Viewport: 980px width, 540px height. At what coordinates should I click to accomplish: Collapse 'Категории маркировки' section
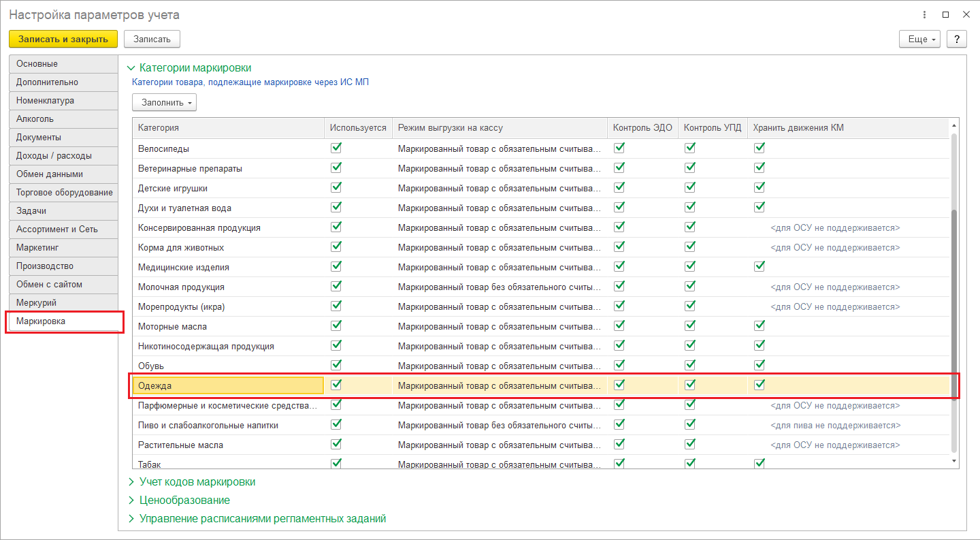195,67
